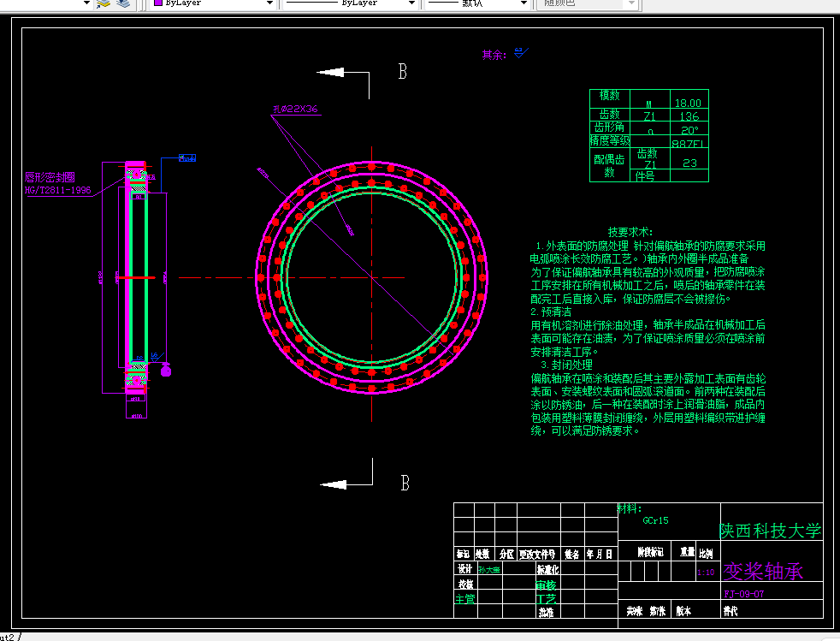This screenshot has width=840, height=641.
Task: Select the 2.预清洁 heading line
Action: pos(551,312)
